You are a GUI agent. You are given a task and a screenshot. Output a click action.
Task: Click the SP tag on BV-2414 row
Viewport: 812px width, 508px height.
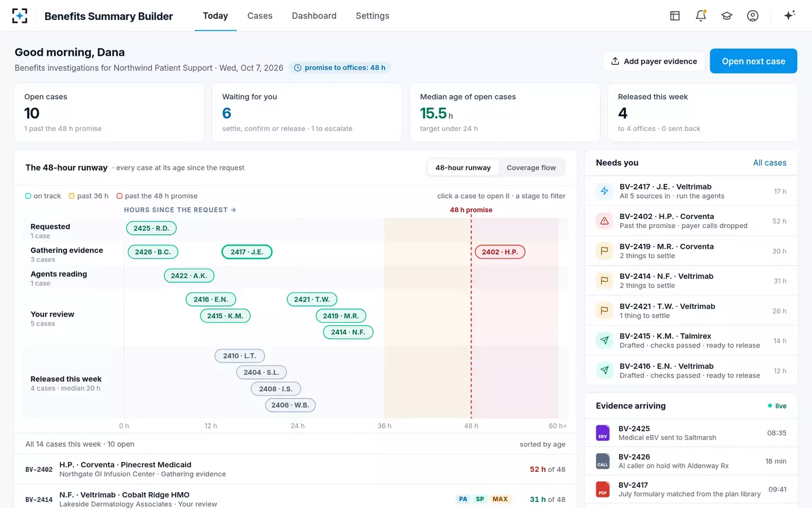click(x=480, y=499)
